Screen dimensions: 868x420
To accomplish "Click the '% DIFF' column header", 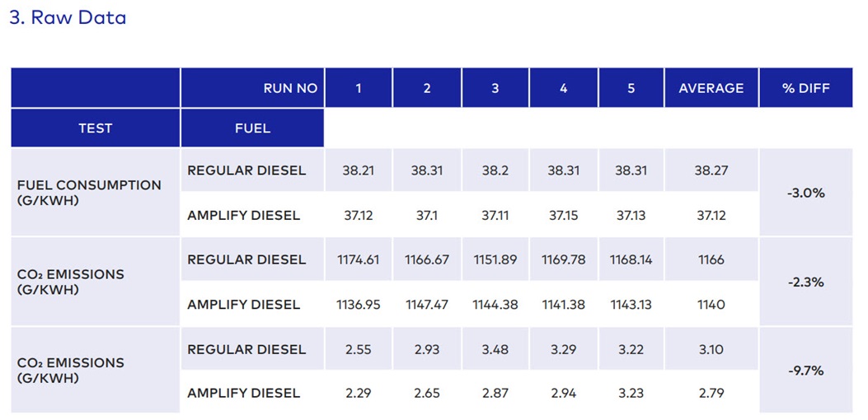I will pyautogui.click(x=806, y=87).
